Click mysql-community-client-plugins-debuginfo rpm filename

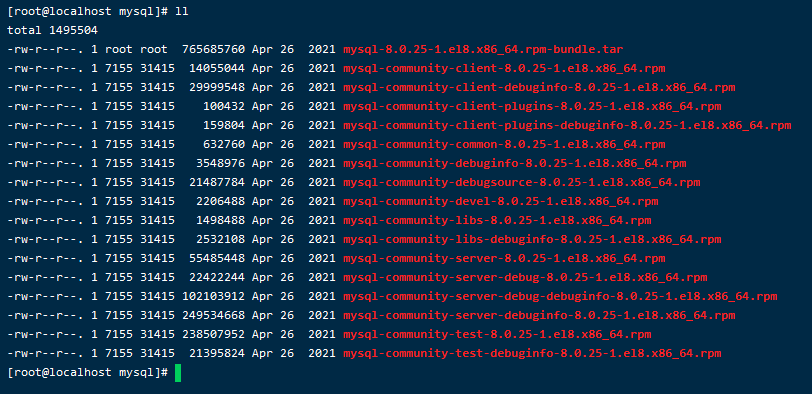point(567,126)
